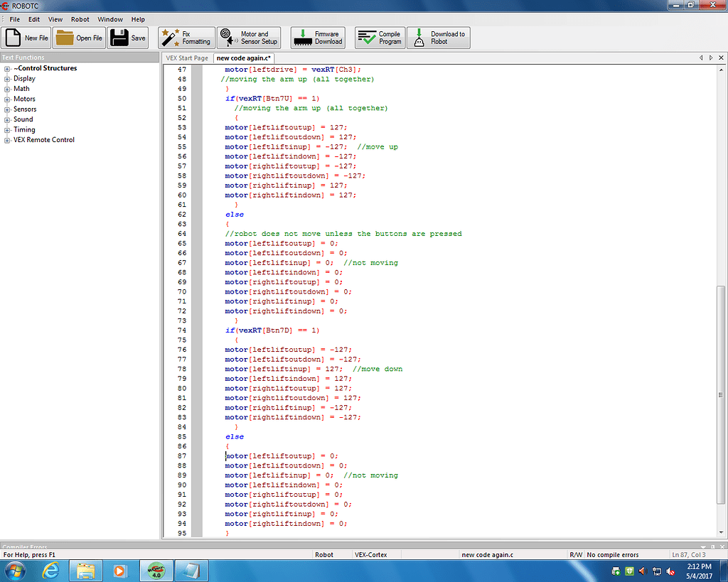Select the Sensors label in the tree
This screenshot has height=582, width=728.
(x=25, y=109)
